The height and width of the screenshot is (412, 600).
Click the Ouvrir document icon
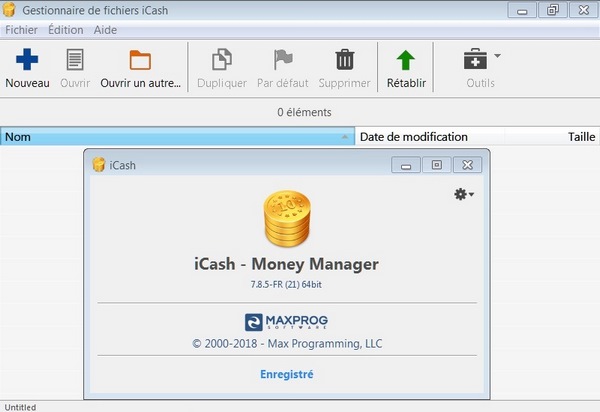[75, 60]
